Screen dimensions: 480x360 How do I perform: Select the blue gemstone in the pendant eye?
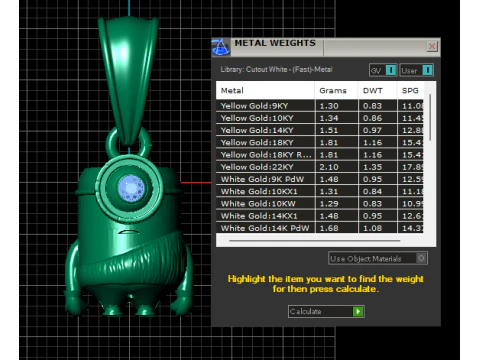click(131, 188)
